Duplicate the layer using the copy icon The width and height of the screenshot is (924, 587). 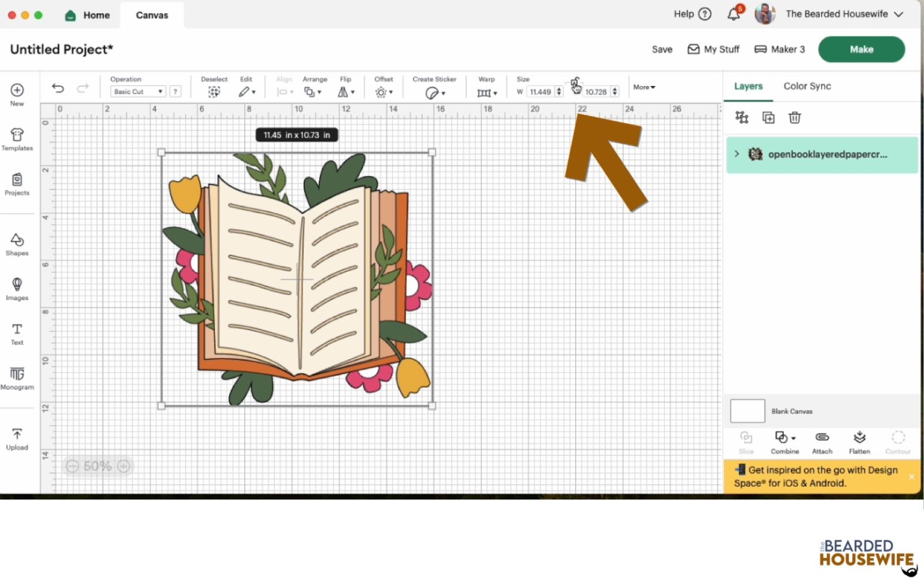(768, 117)
